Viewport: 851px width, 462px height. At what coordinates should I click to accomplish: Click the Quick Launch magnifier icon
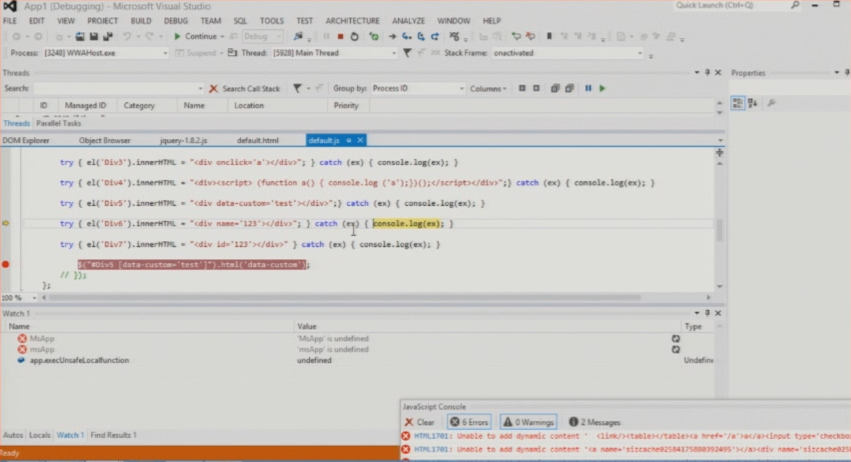click(x=795, y=5)
